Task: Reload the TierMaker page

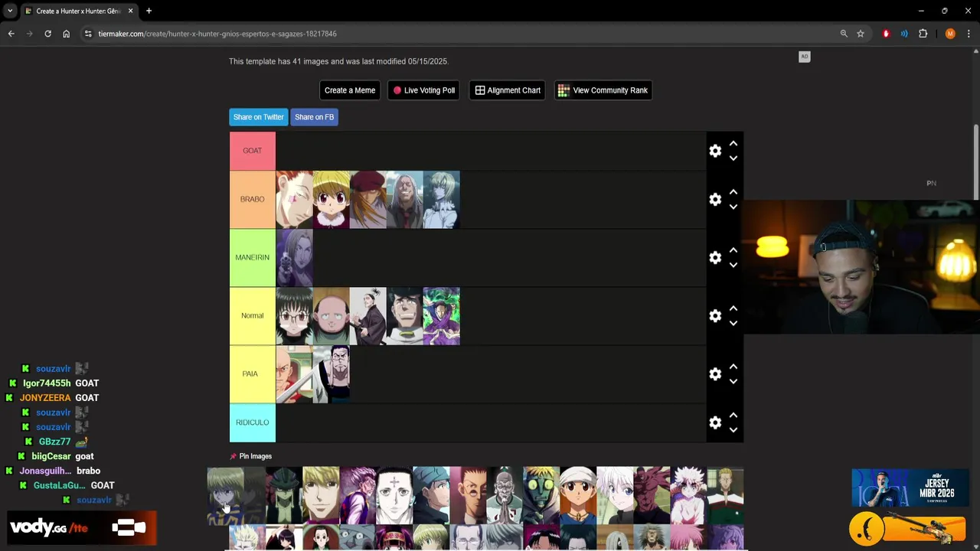Action: tap(47, 34)
